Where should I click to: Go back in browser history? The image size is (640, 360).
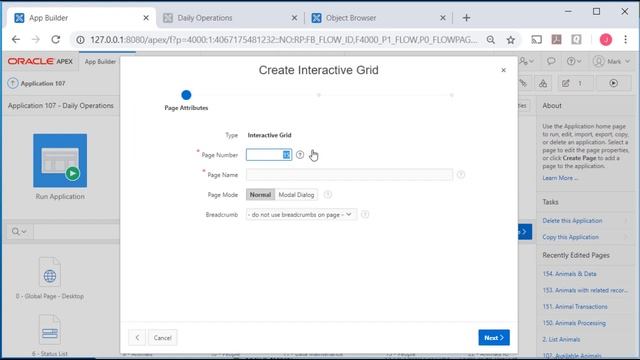(16, 40)
